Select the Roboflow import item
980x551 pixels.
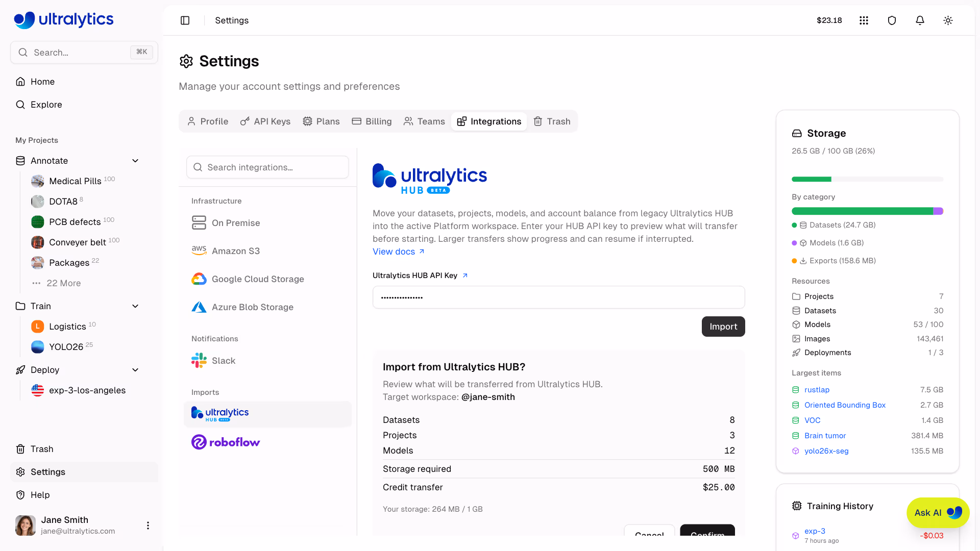tap(267, 442)
